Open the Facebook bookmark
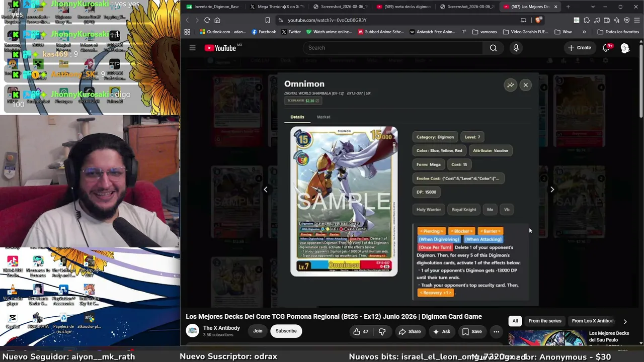Image resolution: width=644 pixels, height=362 pixels. click(x=264, y=32)
